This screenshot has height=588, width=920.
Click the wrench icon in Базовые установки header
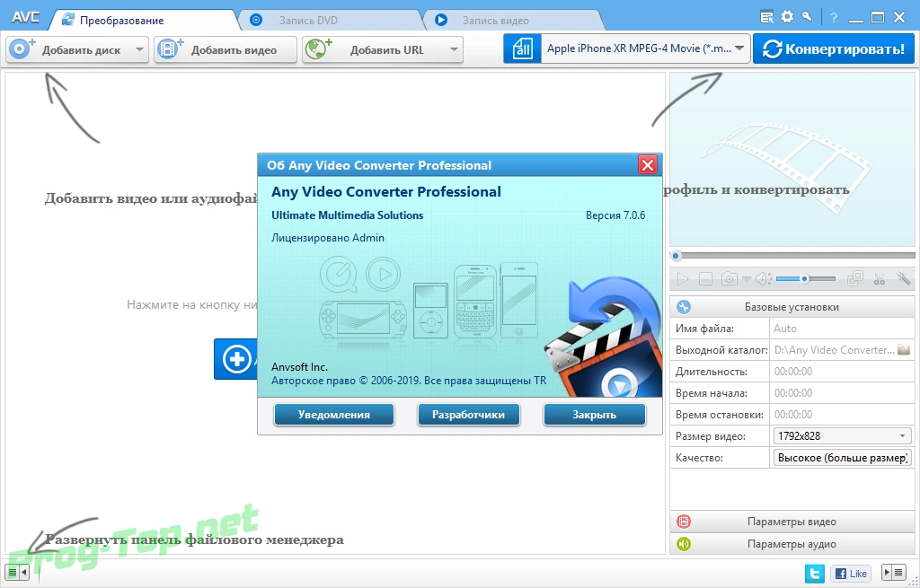click(x=684, y=307)
